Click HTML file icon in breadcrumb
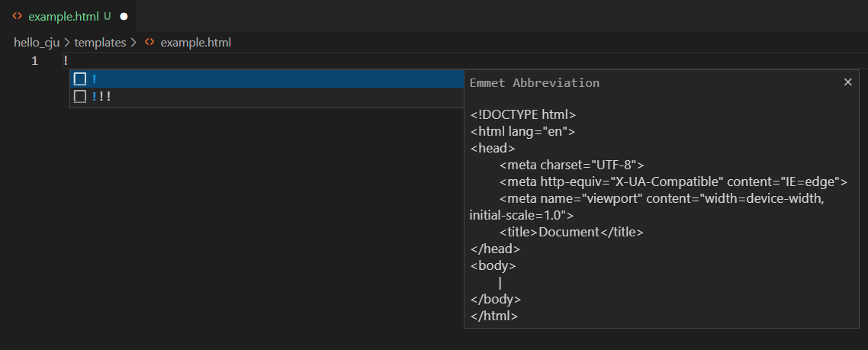This screenshot has height=350, width=868. pos(149,42)
